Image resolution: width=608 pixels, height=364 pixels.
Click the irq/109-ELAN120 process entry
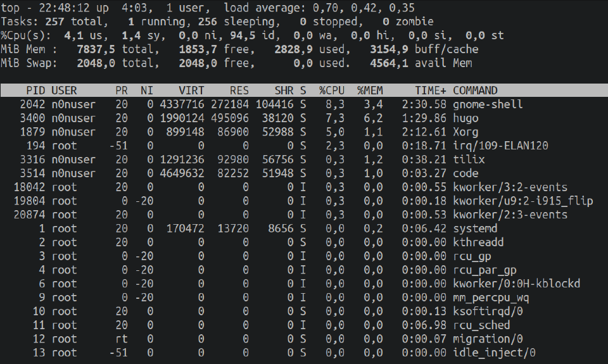pyautogui.click(x=500, y=146)
